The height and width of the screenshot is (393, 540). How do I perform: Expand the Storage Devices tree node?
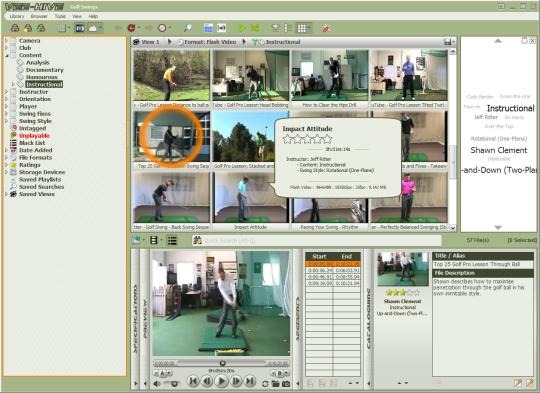pyautogui.click(x=6, y=172)
